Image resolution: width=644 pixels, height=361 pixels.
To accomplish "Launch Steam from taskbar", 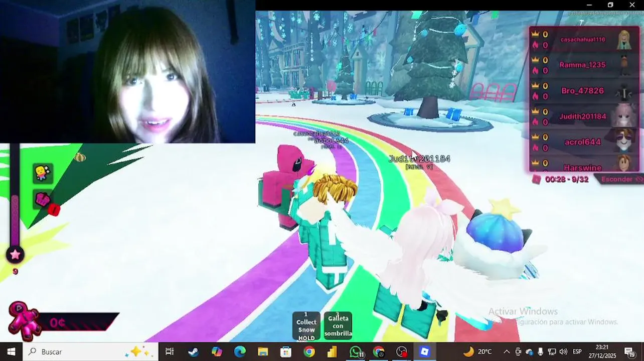I will click(193, 351).
